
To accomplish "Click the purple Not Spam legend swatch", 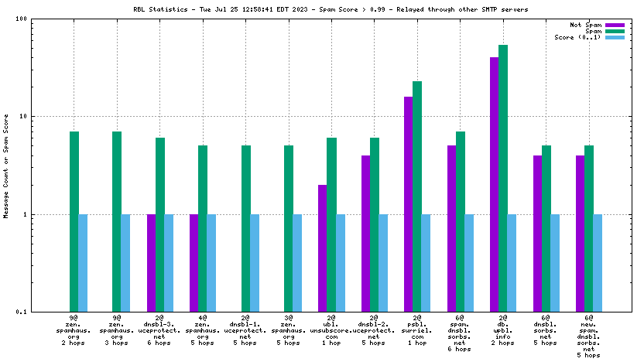I will pyautogui.click(x=615, y=25).
